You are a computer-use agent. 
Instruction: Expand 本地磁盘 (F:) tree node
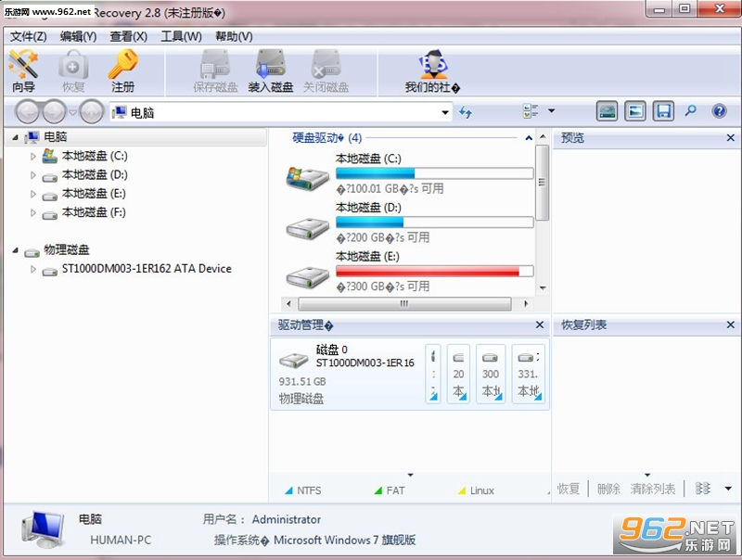(x=32, y=213)
